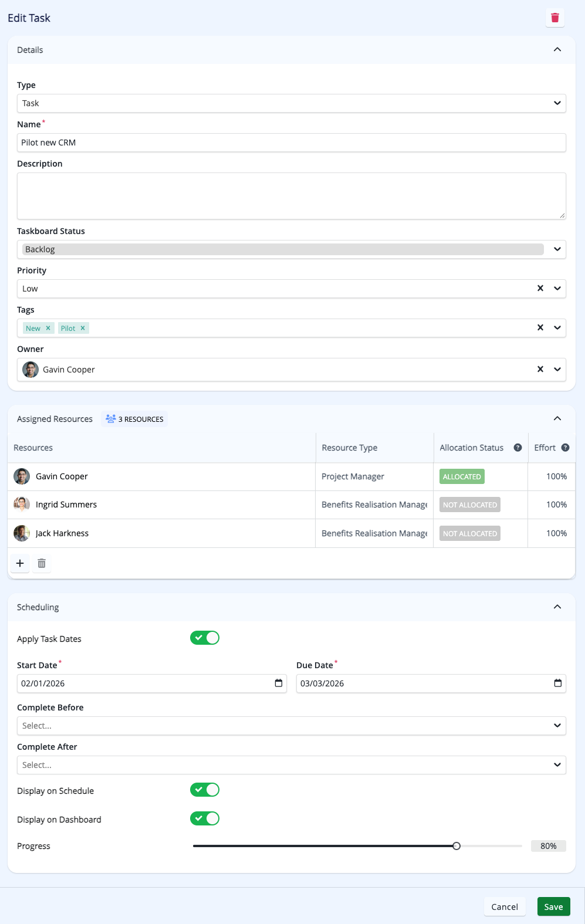
Task: Add a resource with the plus icon
Action: pos(20,563)
